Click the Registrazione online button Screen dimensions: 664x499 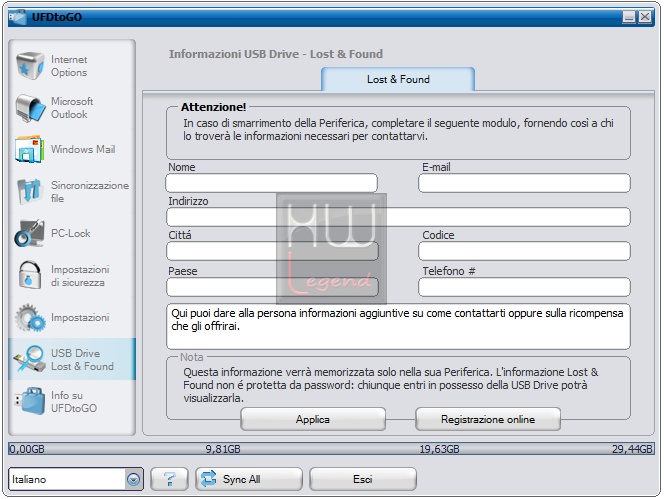(x=488, y=419)
